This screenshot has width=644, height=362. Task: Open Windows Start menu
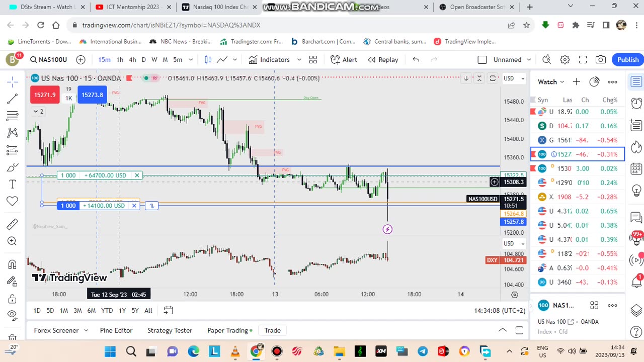coord(110,351)
